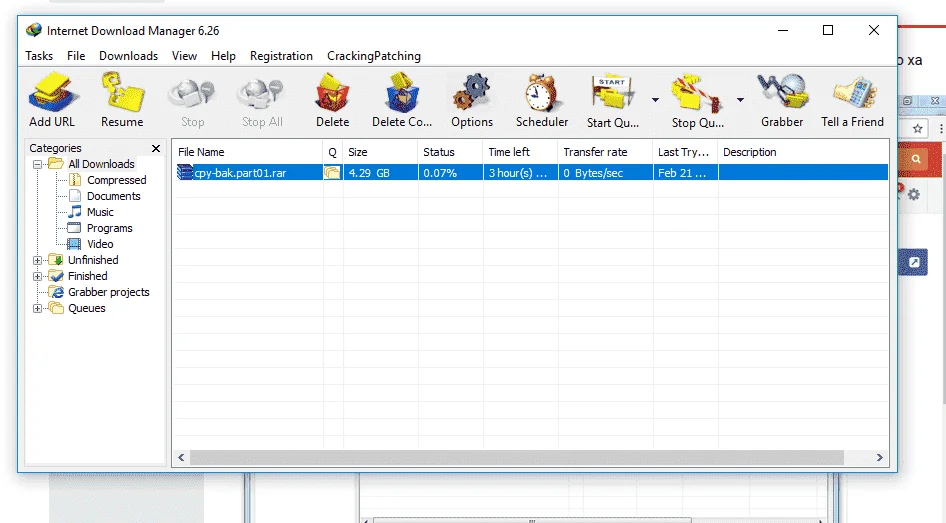Expand the Unfinished tree node
This screenshot has width=946, height=523.
(x=37, y=260)
